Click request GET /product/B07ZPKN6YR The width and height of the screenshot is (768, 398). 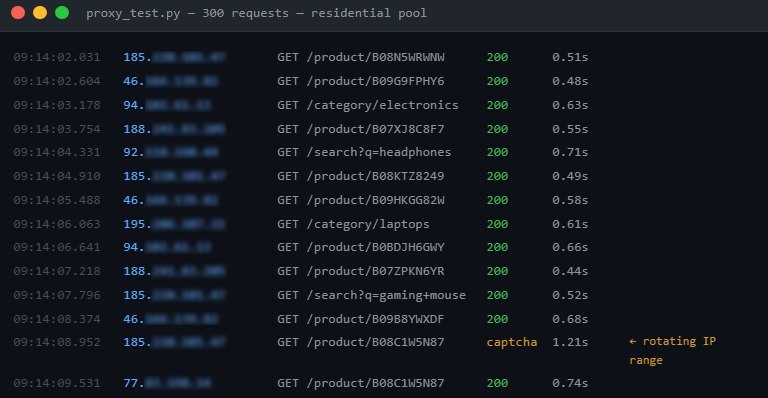click(361, 271)
